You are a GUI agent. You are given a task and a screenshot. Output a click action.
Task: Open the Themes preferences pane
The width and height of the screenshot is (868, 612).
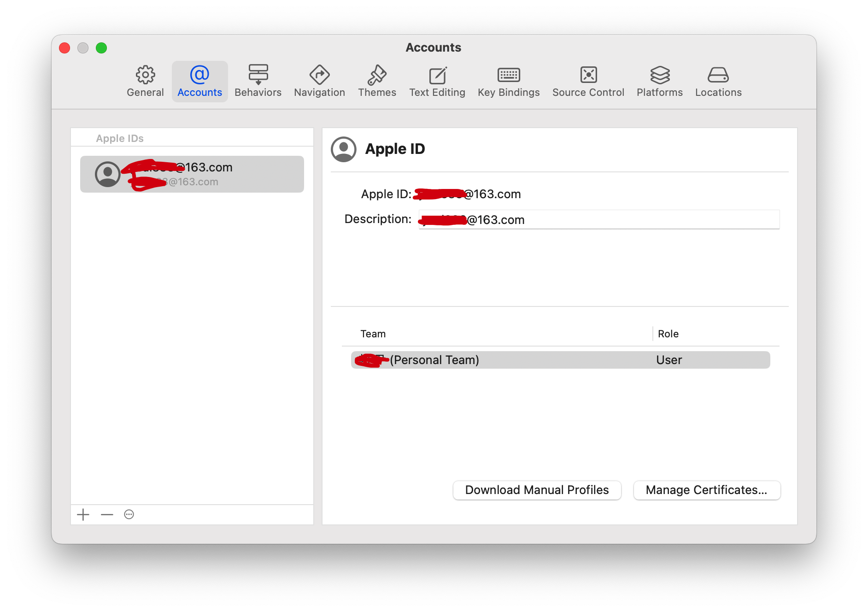(377, 82)
